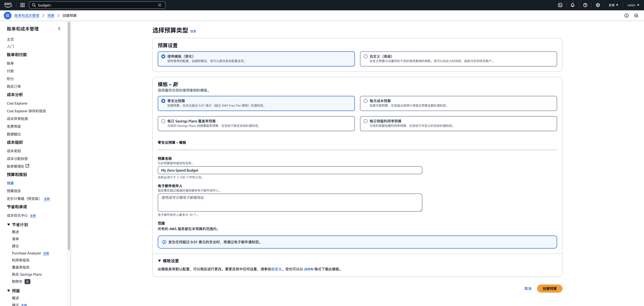Open 账单 in the sidebar
The height and width of the screenshot is (306, 644).
[x=10, y=63]
